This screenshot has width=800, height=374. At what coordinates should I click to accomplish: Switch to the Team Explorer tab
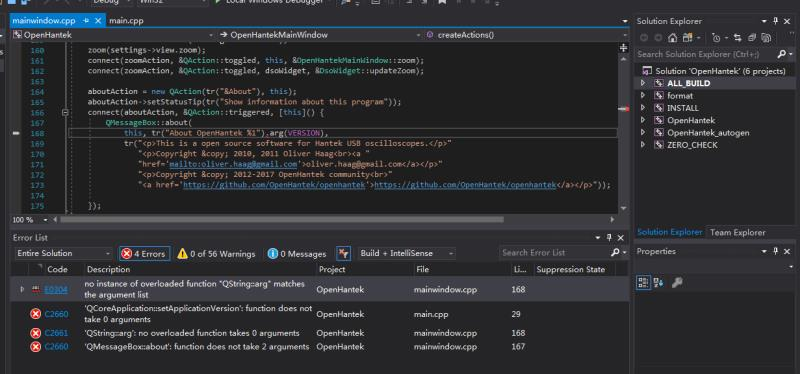[x=738, y=233]
